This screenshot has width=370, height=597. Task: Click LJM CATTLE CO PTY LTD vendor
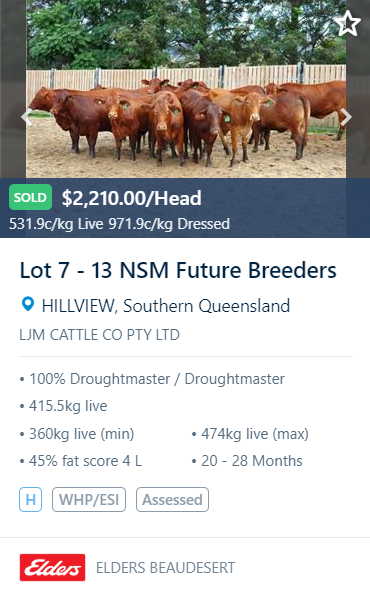click(x=99, y=335)
